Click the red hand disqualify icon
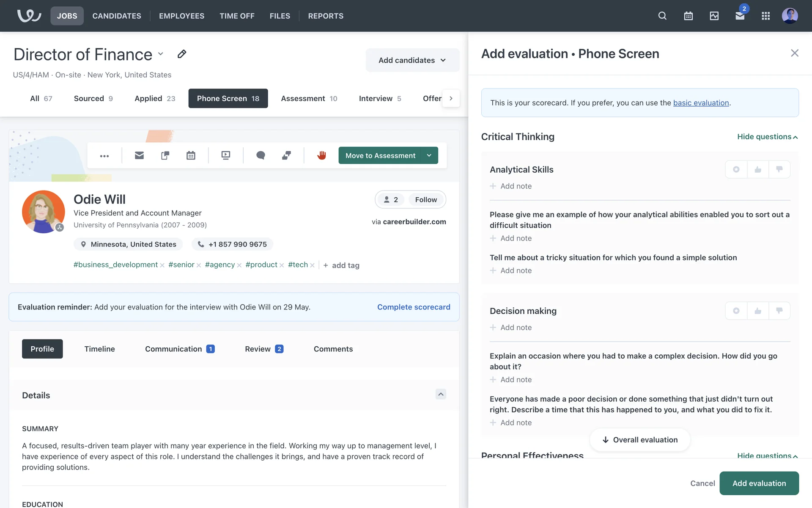812x508 pixels. (x=321, y=155)
